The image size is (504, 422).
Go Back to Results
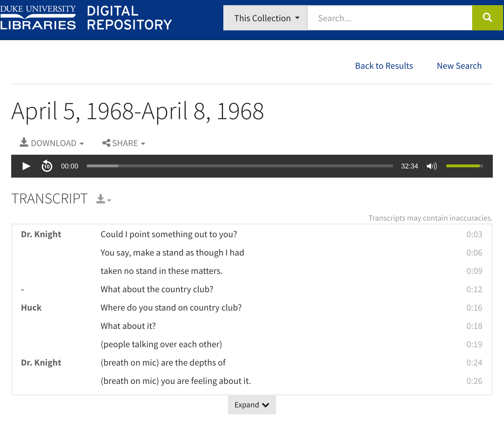click(x=384, y=66)
